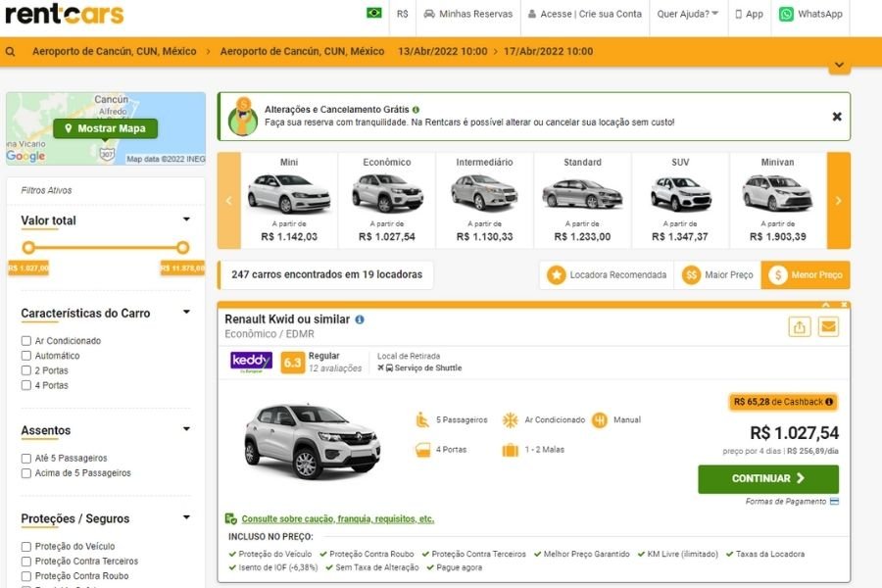Open the Quer Ajuda? dropdown
This screenshot has height=588, width=882.
[x=687, y=14]
